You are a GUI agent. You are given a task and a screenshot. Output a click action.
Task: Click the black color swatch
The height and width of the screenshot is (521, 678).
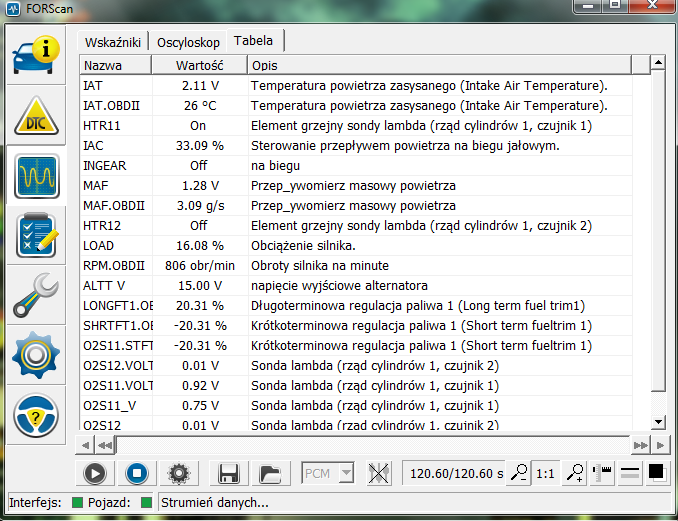point(656,472)
